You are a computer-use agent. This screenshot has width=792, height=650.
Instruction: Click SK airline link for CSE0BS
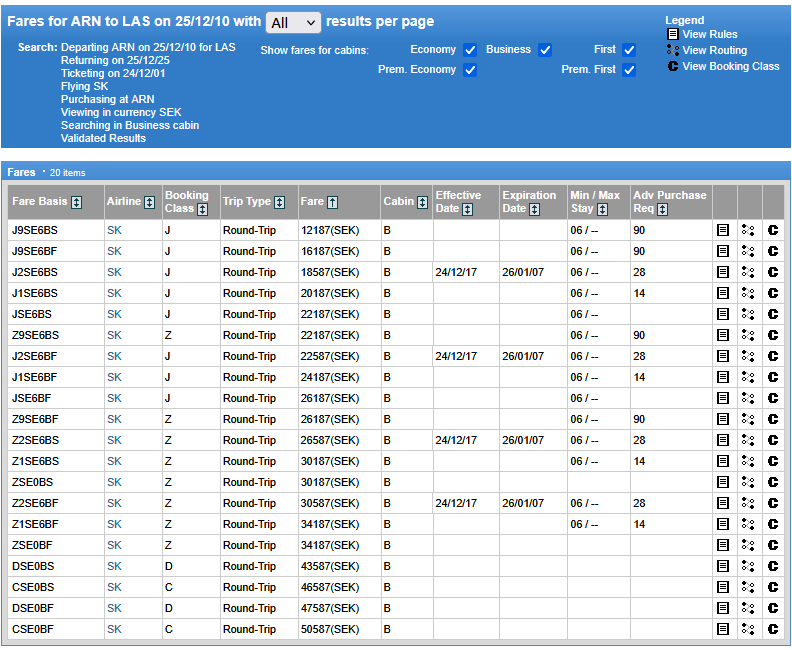tap(114, 587)
